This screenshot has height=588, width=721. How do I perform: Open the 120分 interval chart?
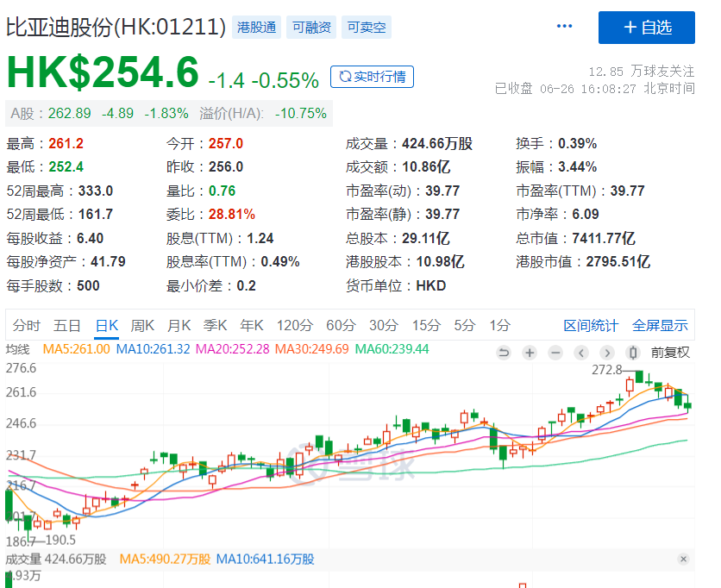click(294, 326)
